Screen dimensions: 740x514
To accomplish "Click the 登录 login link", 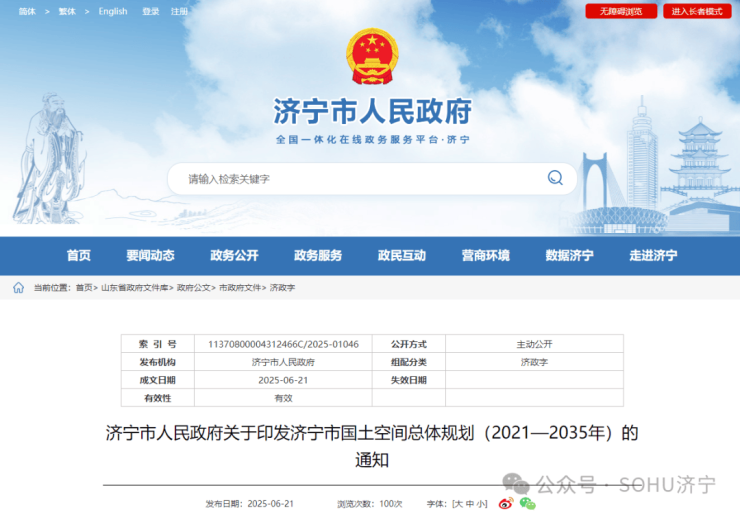I will click(x=151, y=11).
